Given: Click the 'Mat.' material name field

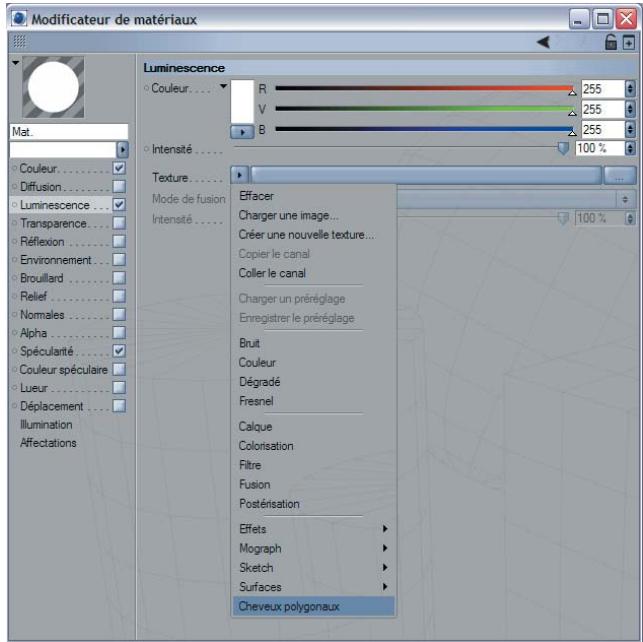Looking at the screenshot, I should [x=67, y=131].
